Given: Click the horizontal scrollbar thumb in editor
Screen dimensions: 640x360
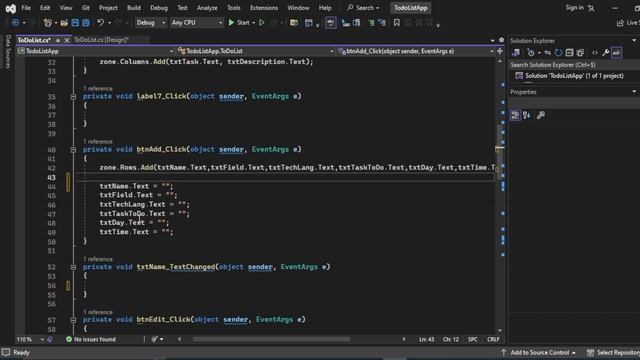Looking at the screenshot, I should [x=271, y=339].
